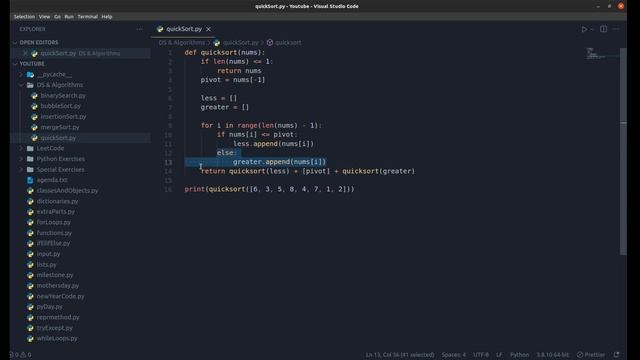Open newYearCode.py file
Image resolution: width=640 pixels, height=360 pixels.
pos(60,296)
